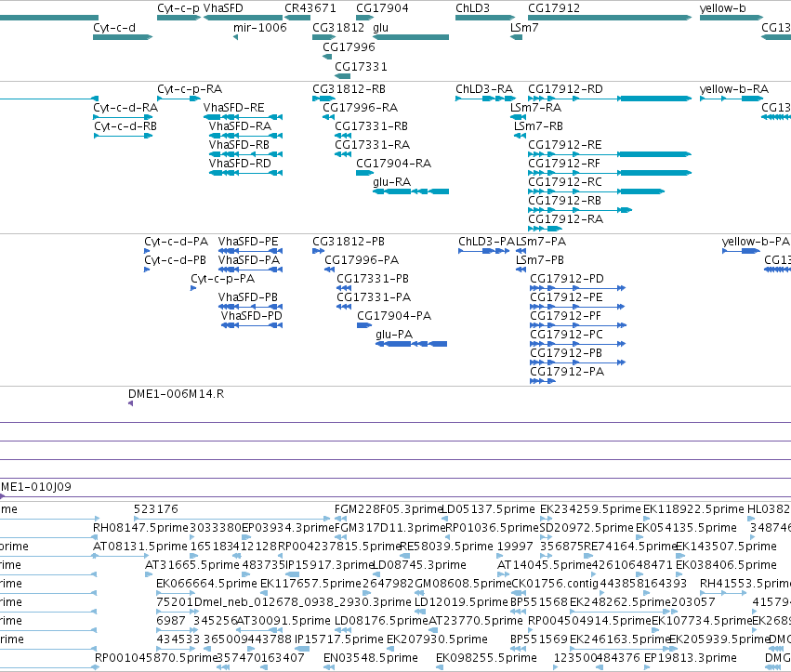Select protein CG17912-PA label
The width and height of the screenshot is (791, 672).
point(567,373)
